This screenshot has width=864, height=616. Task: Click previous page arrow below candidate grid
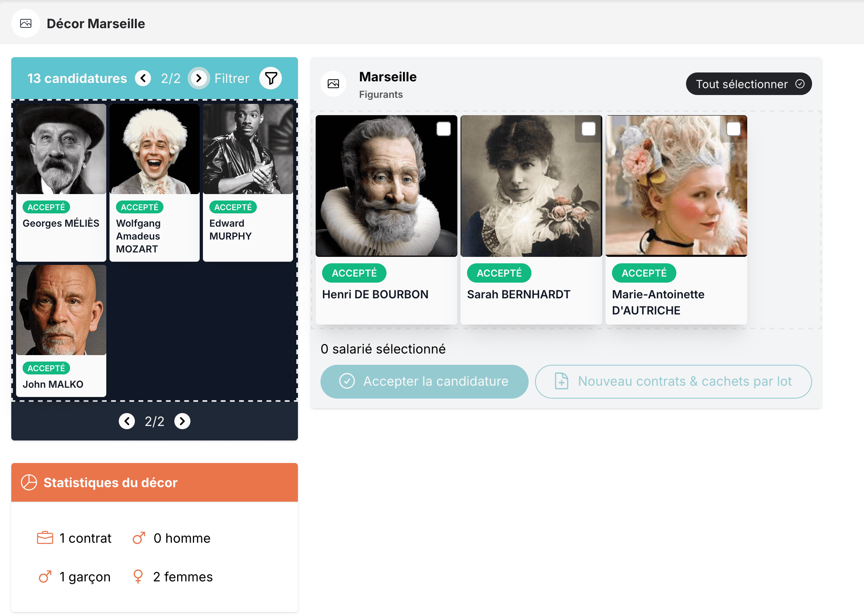pos(127,421)
